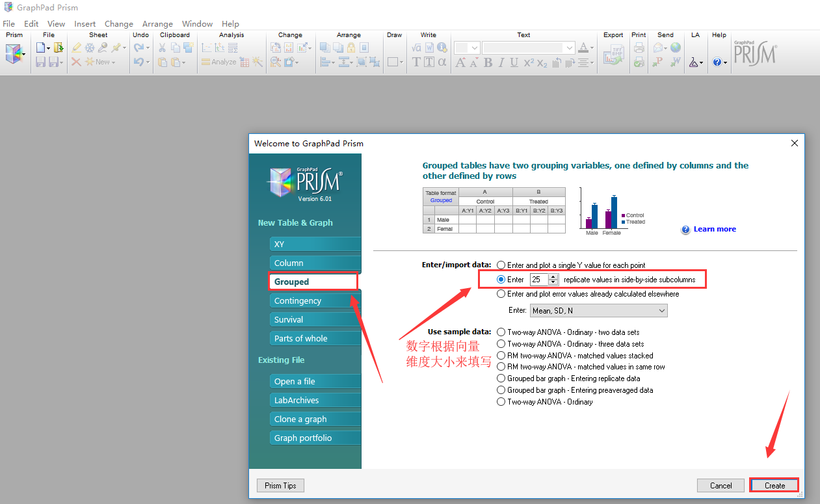The image size is (820, 504).
Task: Expand the font name dropdown in Text group
Action: 570,47
